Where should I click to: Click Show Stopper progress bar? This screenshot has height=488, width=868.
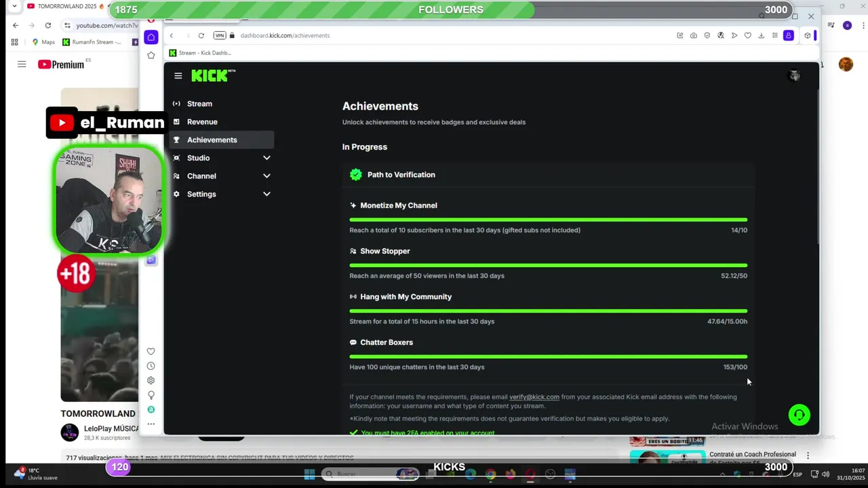tap(548, 265)
